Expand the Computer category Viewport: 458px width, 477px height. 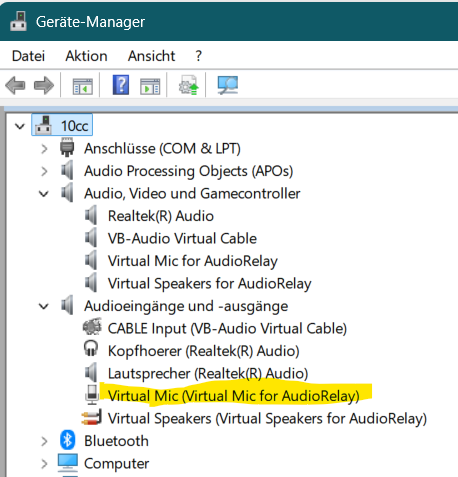pyautogui.click(x=44, y=464)
